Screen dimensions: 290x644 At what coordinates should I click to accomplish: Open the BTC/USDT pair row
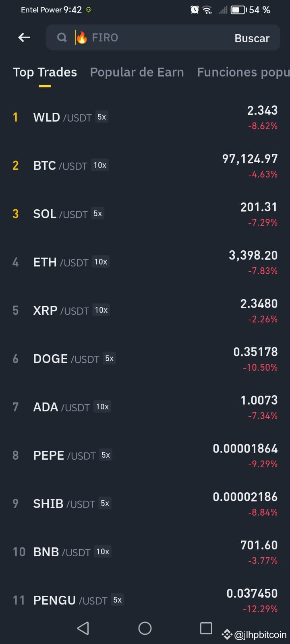[x=145, y=165]
